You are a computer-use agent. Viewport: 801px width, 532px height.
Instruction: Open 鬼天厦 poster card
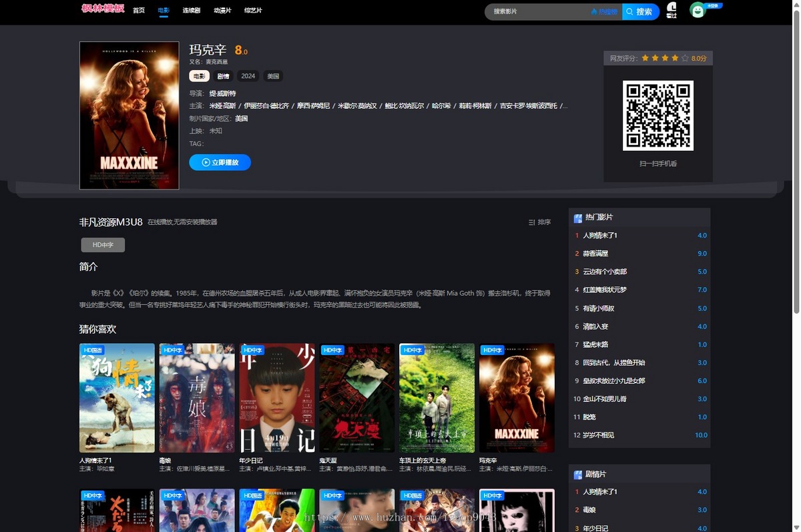[357, 398]
